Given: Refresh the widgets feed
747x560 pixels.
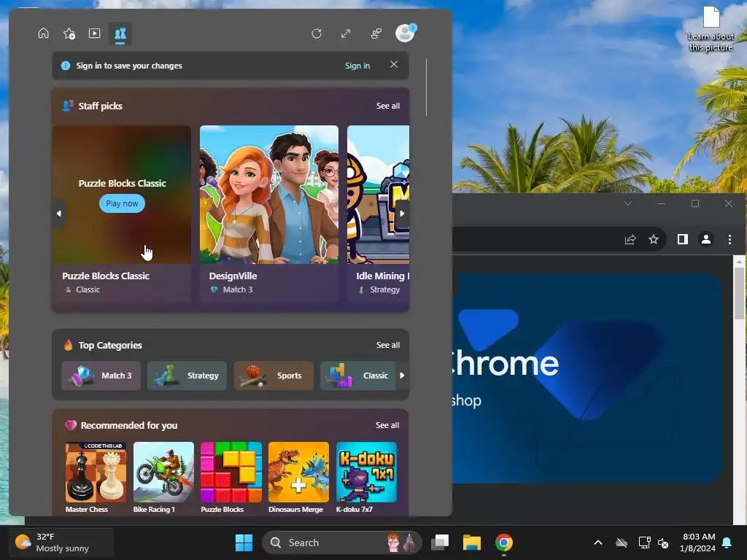Looking at the screenshot, I should tap(317, 34).
